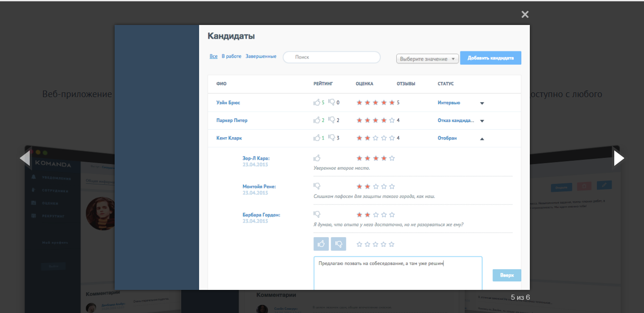The width and height of the screenshot is (644, 313).
Task: Focus the Поиск search field
Action: click(332, 57)
